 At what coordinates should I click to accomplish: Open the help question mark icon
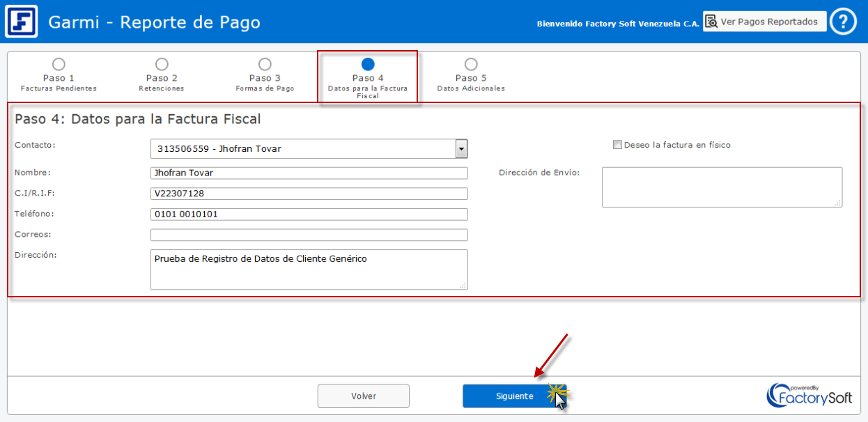(x=843, y=22)
